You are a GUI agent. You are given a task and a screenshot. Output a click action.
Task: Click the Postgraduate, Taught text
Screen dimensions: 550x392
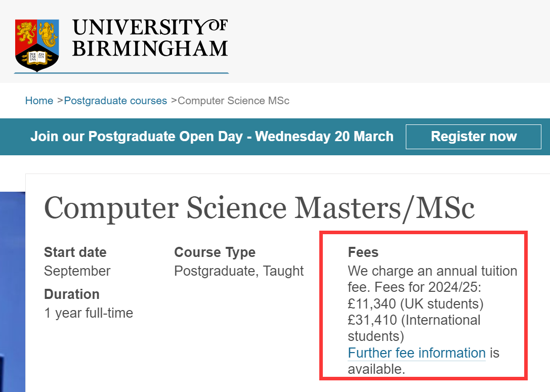[239, 271]
